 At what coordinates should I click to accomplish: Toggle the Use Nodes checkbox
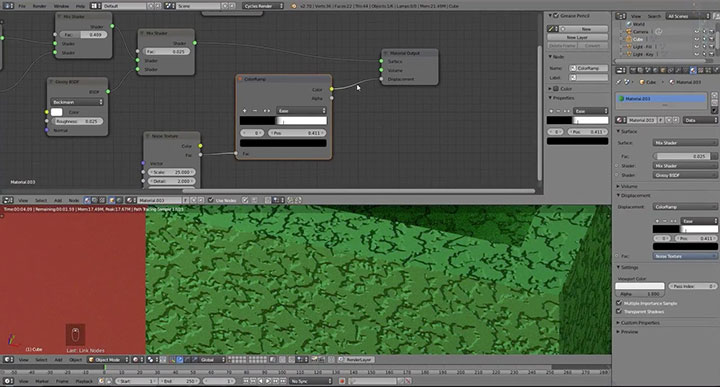click(211, 200)
